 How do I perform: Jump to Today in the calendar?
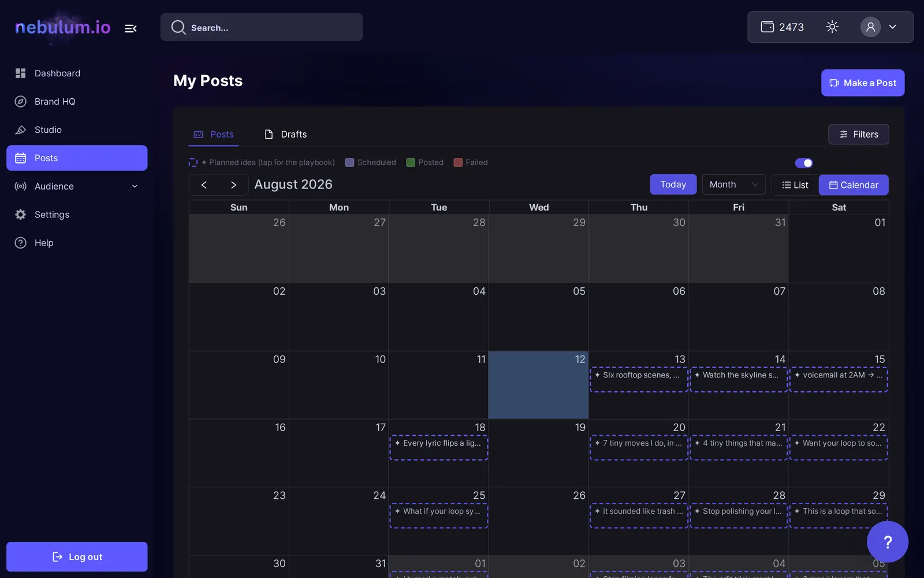pos(673,184)
